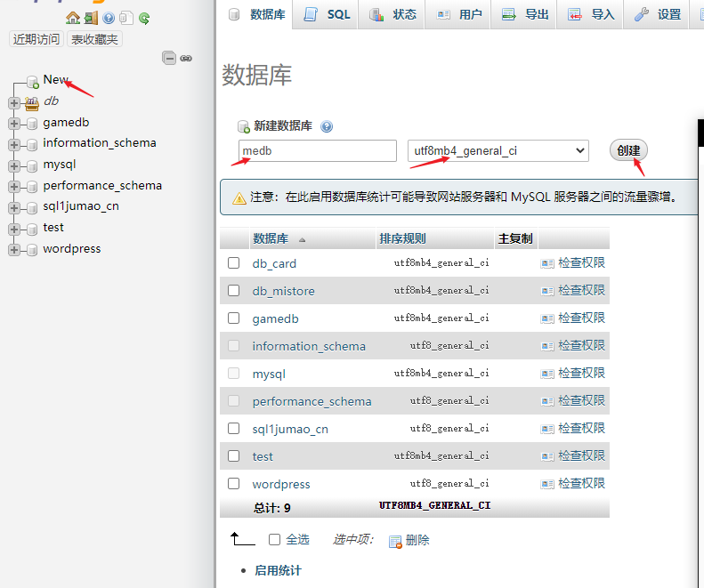The image size is (704, 588).
Task: Click the privileges icon in the gamedb row
Action: pos(547,318)
